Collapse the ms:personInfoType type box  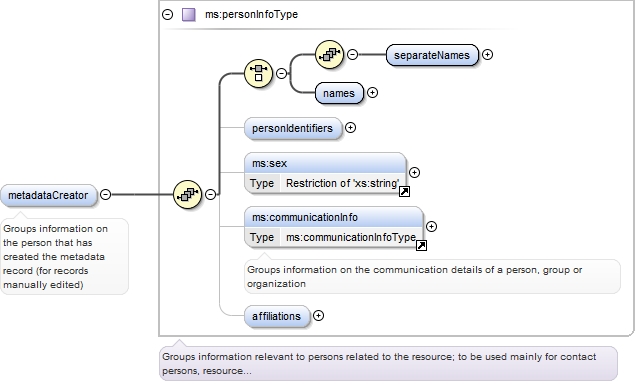(x=168, y=15)
